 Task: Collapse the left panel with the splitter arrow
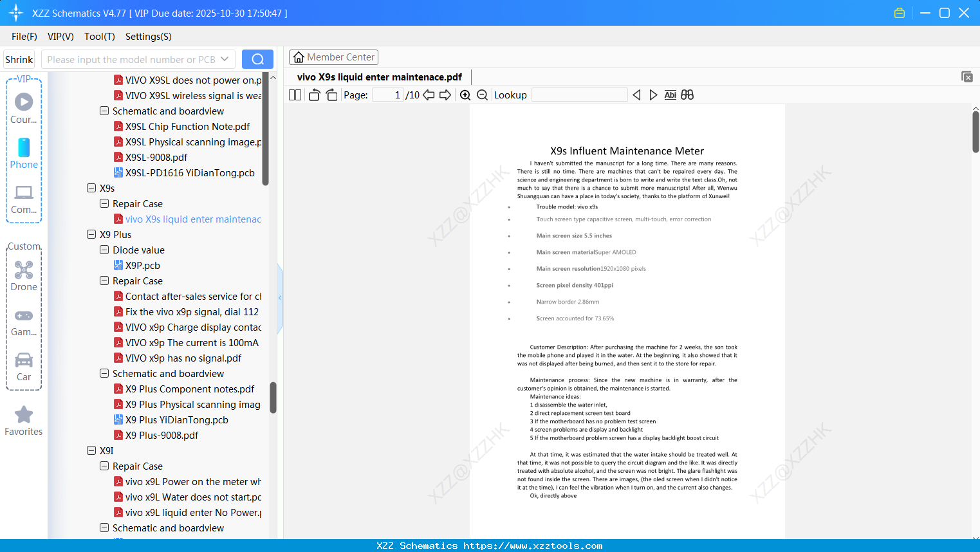pos(280,297)
